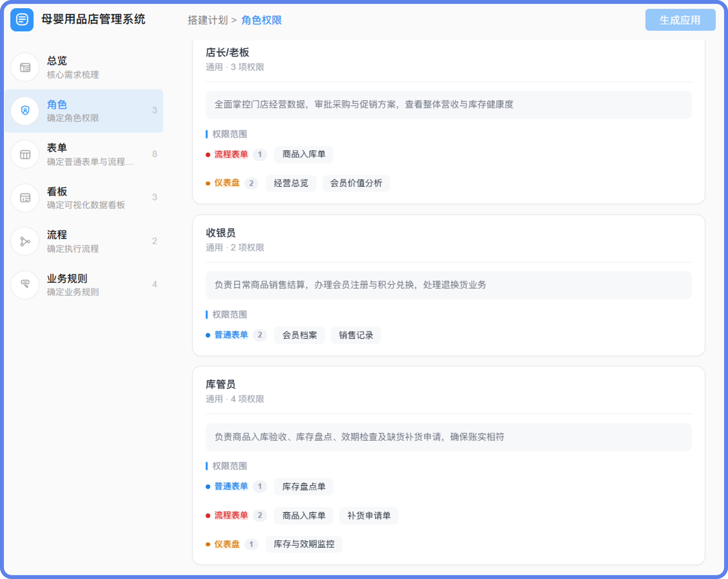Click 流程表单 label in 店长/老板 card

point(231,154)
